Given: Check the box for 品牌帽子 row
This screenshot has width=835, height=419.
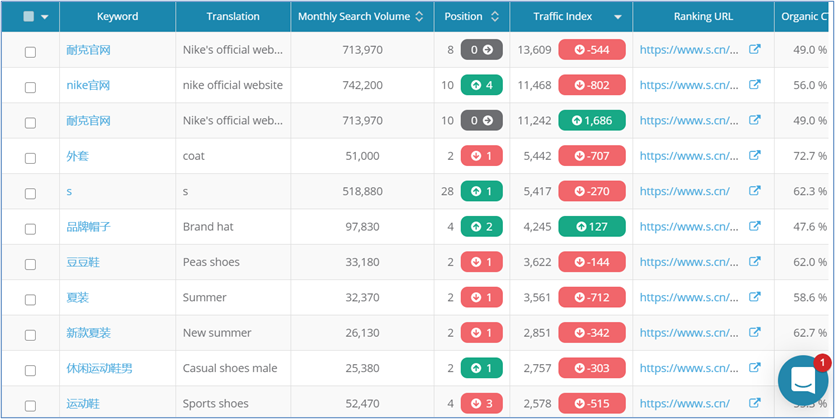Looking at the screenshot, I should click(30, 229).
